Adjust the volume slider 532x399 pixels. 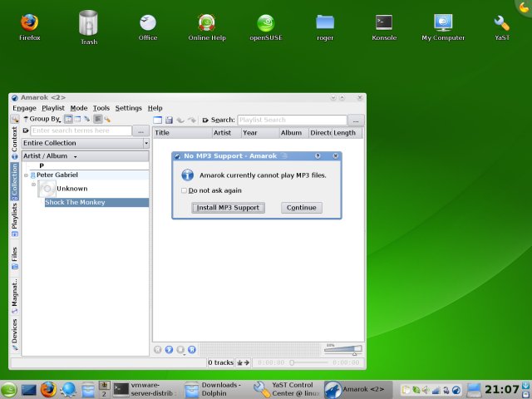[343, 349]
